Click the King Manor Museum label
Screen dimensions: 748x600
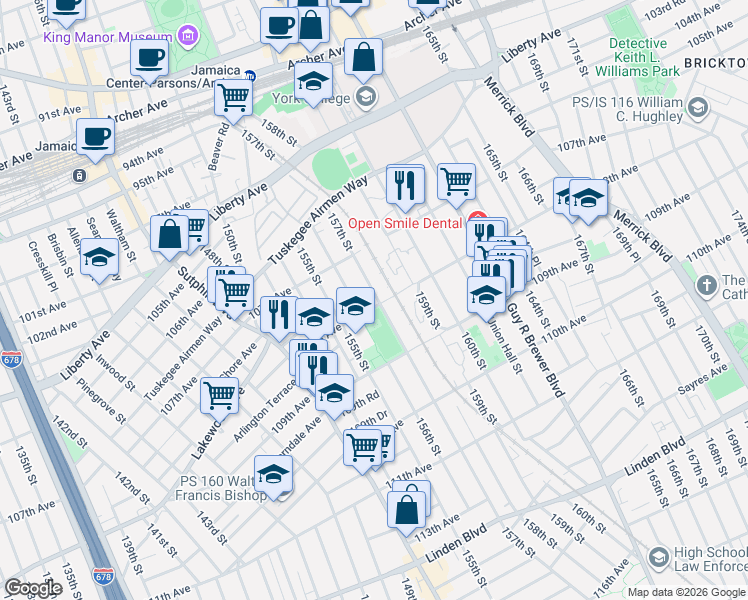(108, 37)
